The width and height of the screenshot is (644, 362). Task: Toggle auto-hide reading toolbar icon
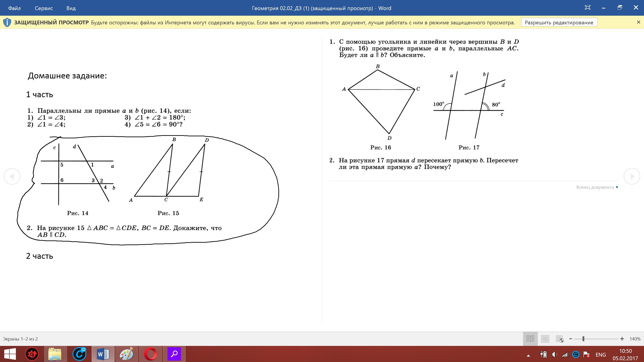(x=587, y=8)
